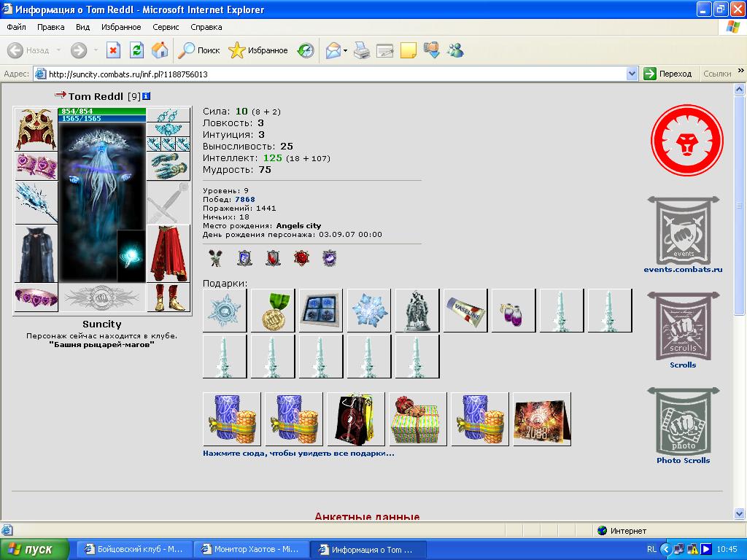The image size is (747, 560).
Task: Click the red pants equipment slot
Action: tap(169, 254)
